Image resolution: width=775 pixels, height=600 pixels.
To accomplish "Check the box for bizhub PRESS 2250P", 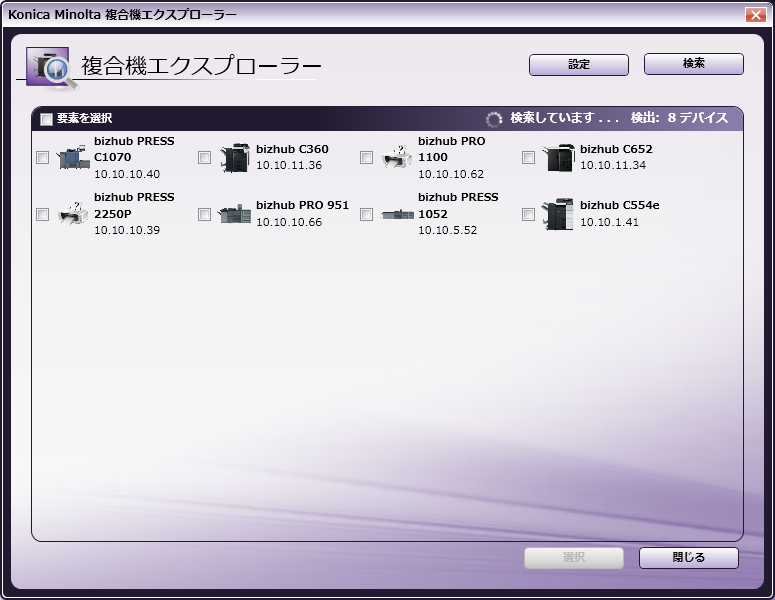I will (x=43, y=214).
